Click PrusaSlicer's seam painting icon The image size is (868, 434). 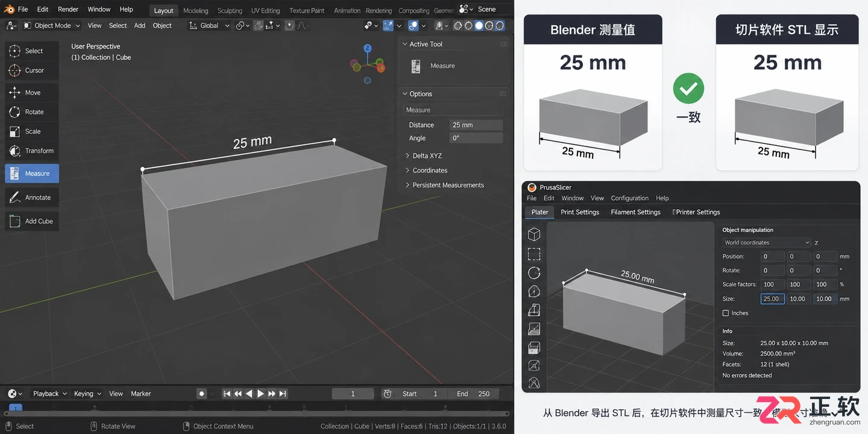click(x=533, y=347)
